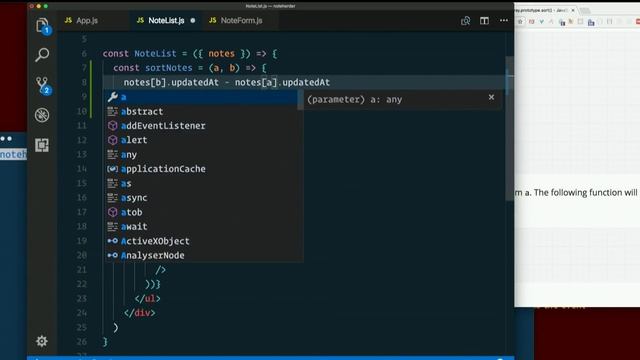The image size is (640, 360).
Task: Click the closing '</div>' tag on line 24
Action: [140, 313]
